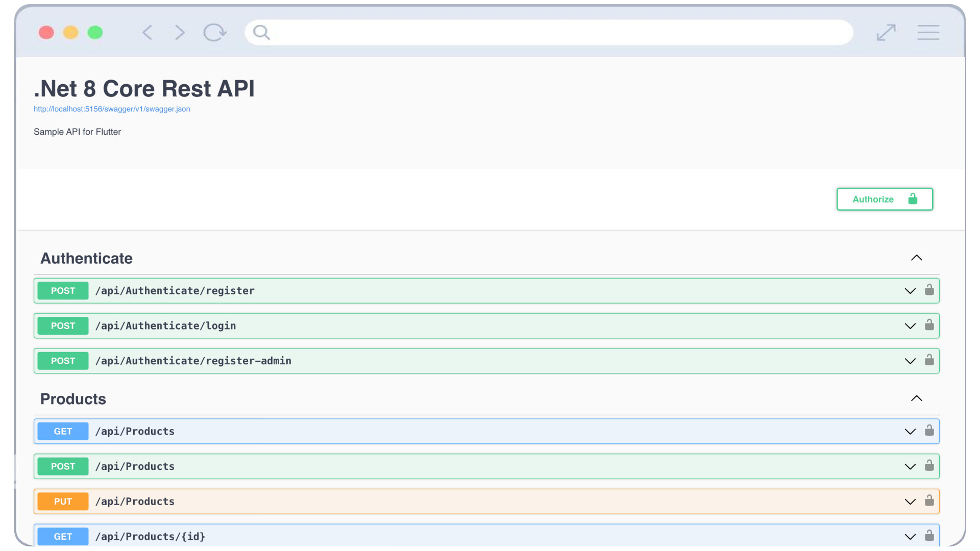Click POST badge of register-admin endpoint

63,361
